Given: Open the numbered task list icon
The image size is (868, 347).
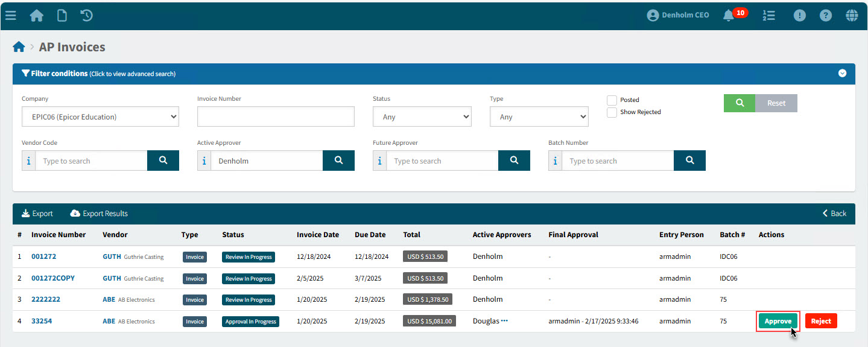Looking at the screenshot, I should click(768, 16).
